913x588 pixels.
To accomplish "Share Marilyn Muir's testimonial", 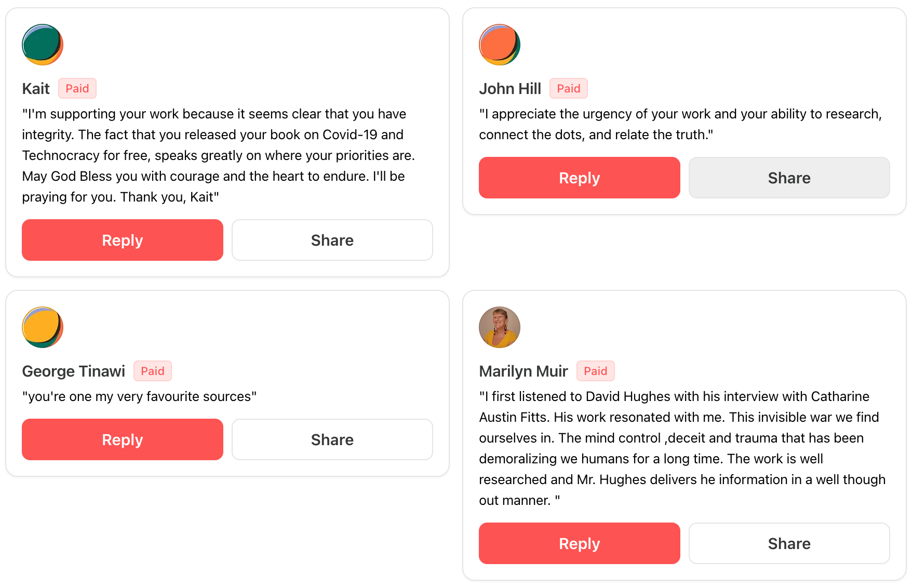I will click(x=789, y=543).
